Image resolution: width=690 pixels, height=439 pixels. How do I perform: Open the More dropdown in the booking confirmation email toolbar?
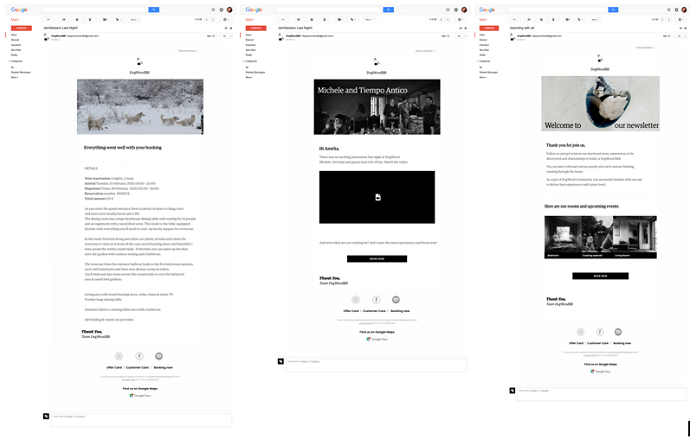point(136,19)
